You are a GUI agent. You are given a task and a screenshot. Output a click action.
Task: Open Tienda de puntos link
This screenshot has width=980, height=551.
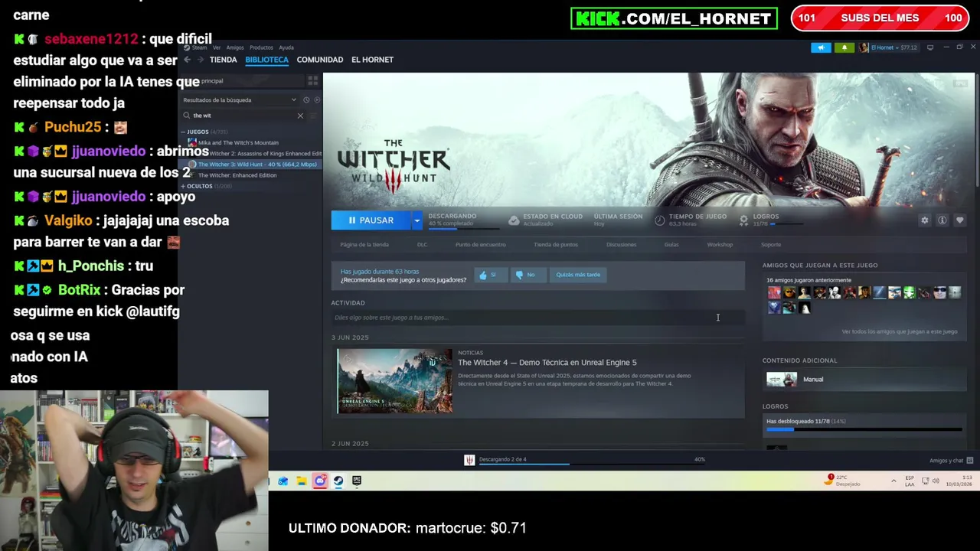[556, 245]
